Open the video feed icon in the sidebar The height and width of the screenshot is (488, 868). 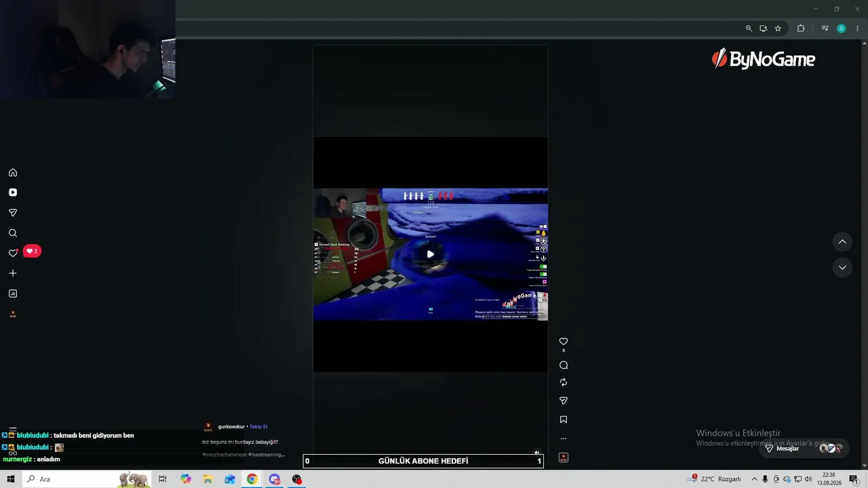[x=13, y=192]
